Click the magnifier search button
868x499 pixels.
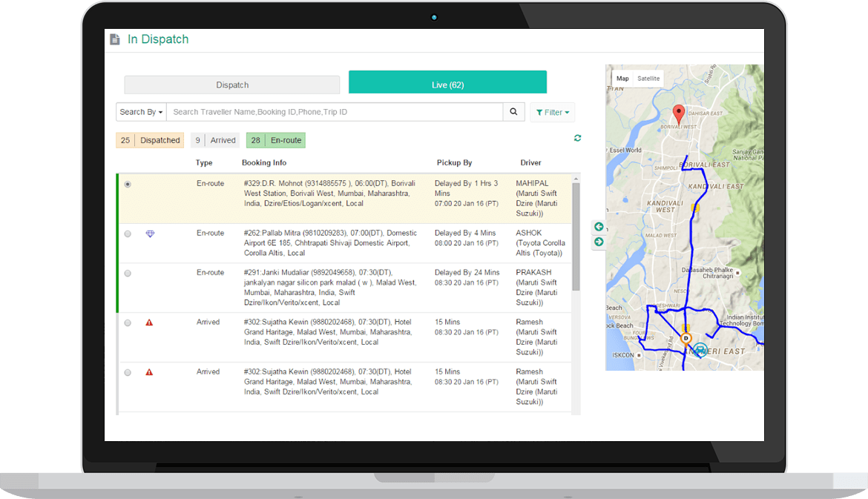(513, 112)
